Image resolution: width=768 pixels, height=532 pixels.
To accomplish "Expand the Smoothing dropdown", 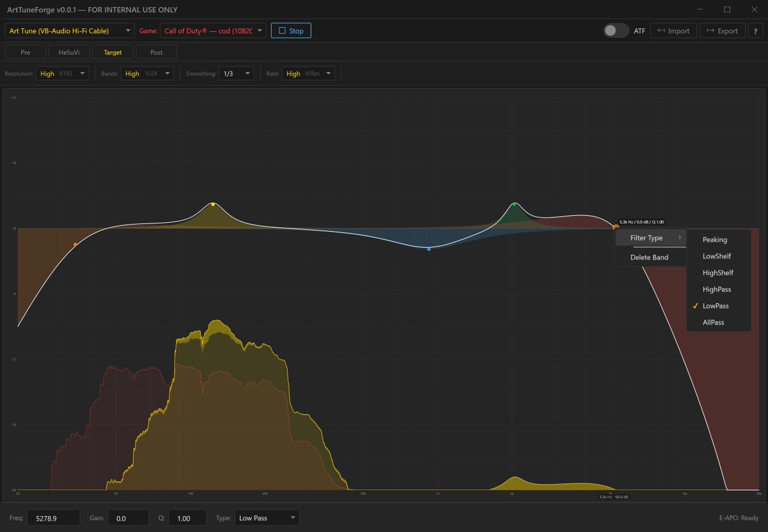I will [x=236, y=74].
